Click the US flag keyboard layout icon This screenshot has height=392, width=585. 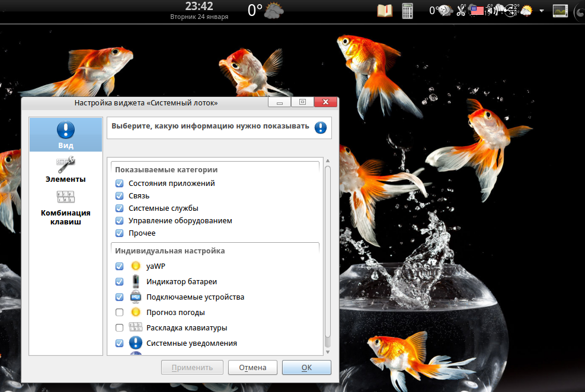tap(477, 11)
